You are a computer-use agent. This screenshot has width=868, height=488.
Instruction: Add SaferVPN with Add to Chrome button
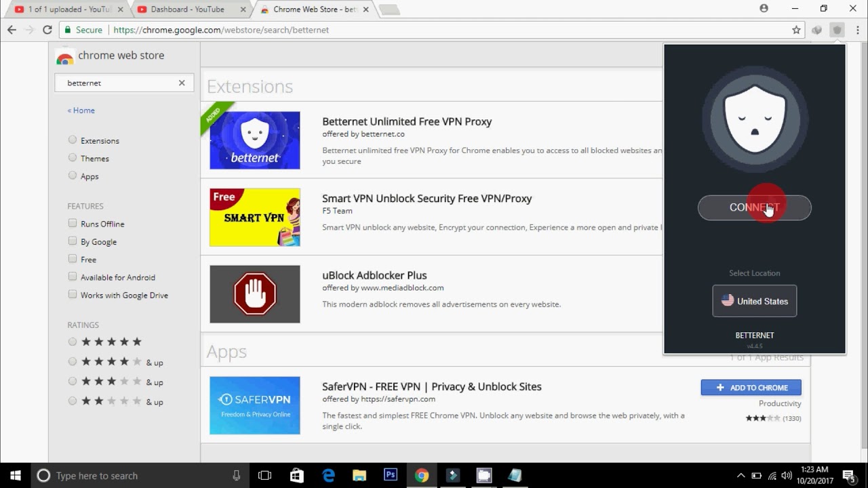click(751, 388)
